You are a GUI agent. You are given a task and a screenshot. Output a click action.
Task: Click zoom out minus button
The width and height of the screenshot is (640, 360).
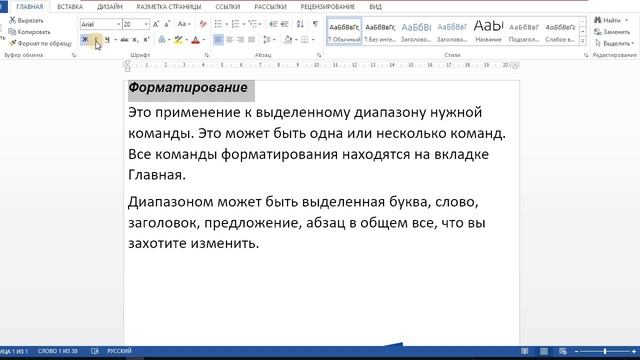coord(576,351)
